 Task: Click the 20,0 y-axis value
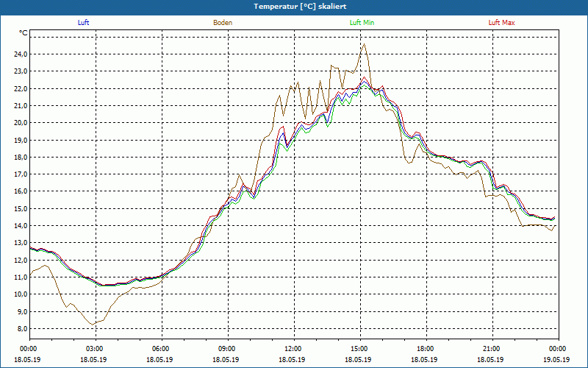[21, 123]
